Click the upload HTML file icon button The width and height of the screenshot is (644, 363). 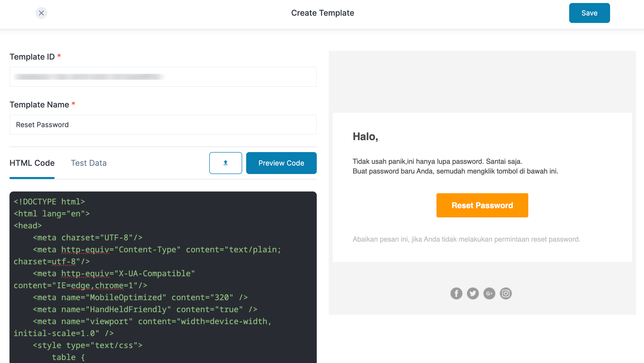[x=225, y=163]
